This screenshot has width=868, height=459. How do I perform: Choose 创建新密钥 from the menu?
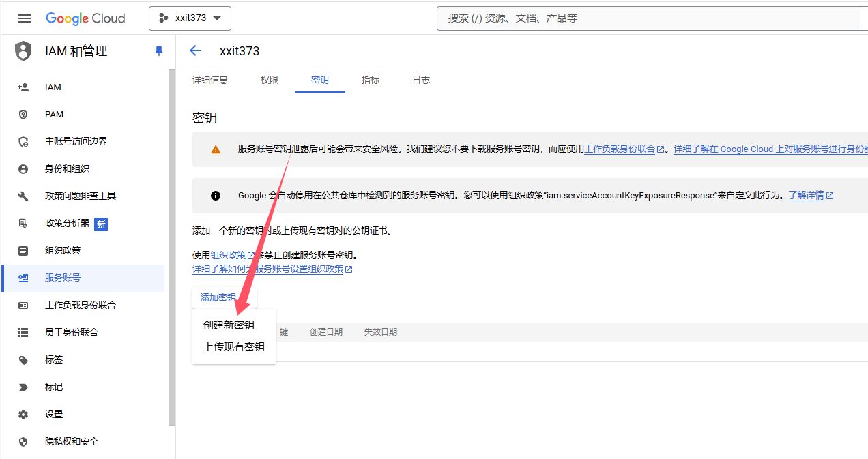229,325
